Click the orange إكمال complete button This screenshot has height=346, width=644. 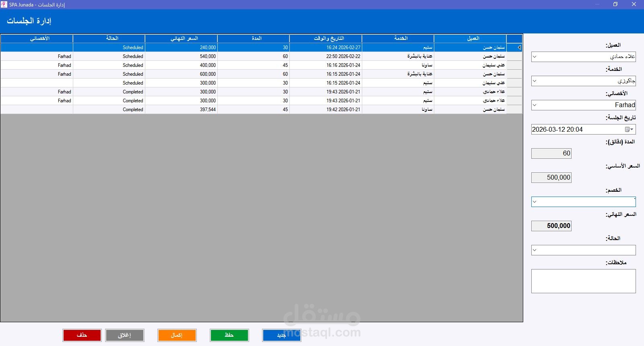tap(177, 335)
